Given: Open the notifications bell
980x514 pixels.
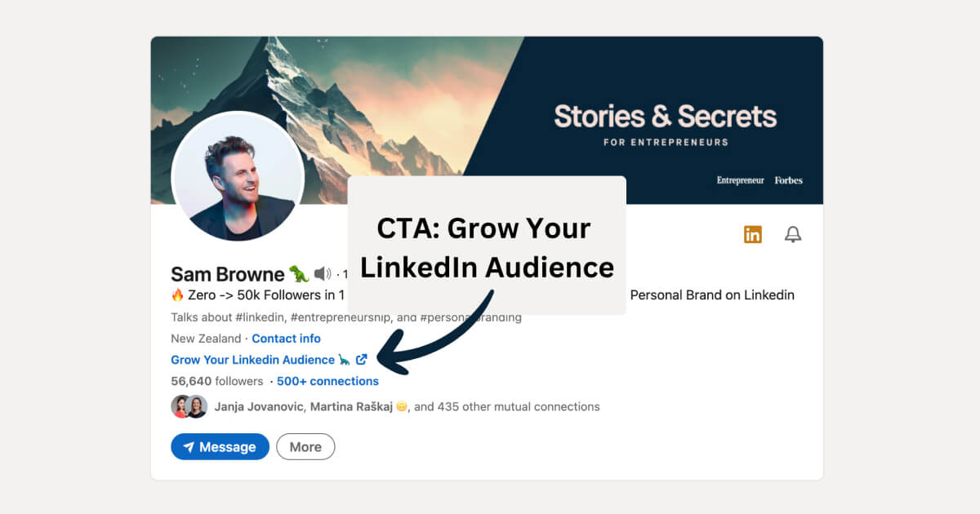Looking at the screenshot, I should (793, 234).
